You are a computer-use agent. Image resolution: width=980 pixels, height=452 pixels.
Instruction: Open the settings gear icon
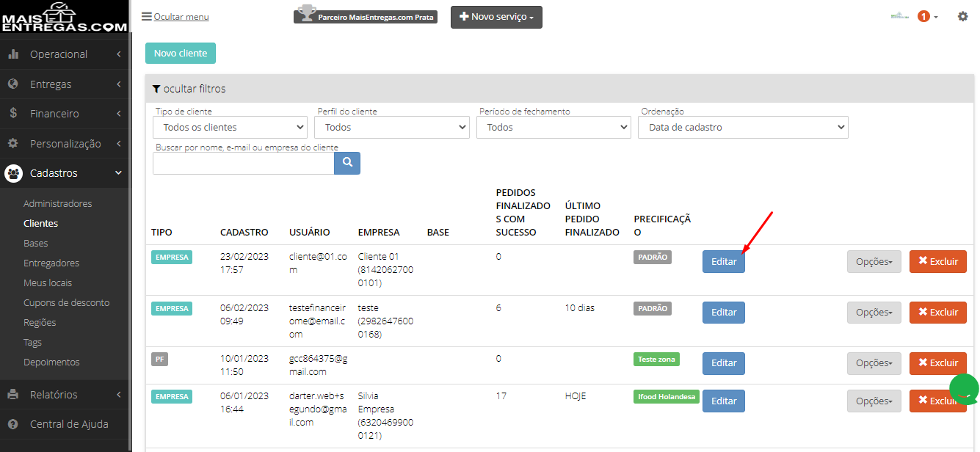click(x=962, y=16)
